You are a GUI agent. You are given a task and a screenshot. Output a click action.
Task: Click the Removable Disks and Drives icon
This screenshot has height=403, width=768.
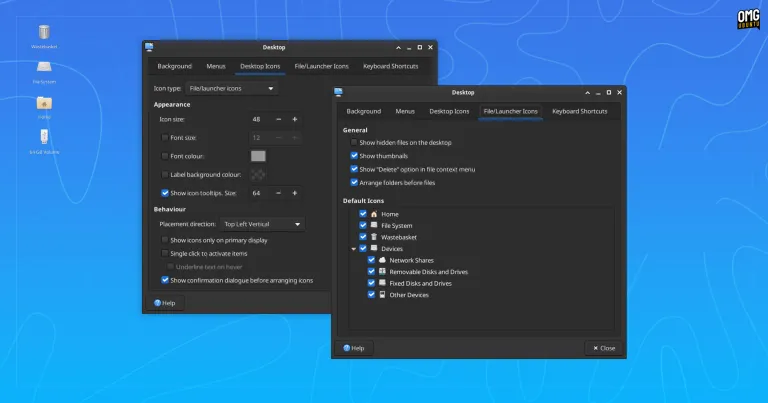point(382,272)
